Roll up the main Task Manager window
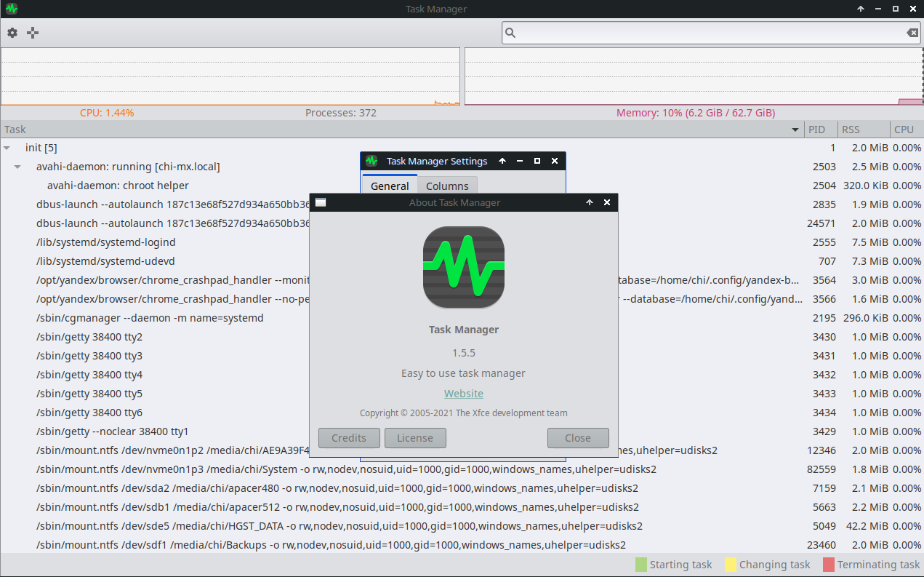The image size is (924, 577). pos(861,9)
